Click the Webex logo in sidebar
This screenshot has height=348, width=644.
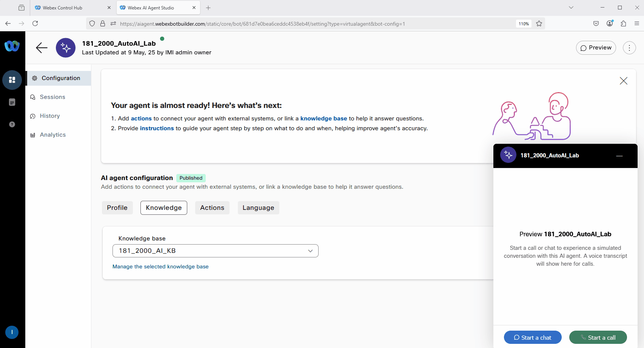(12, 46)
